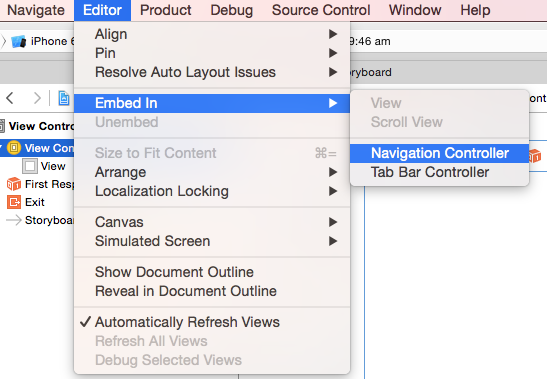Click the View square icon in outline
The height and width of the screenshot is (379, 547).
tap(30, 166)
